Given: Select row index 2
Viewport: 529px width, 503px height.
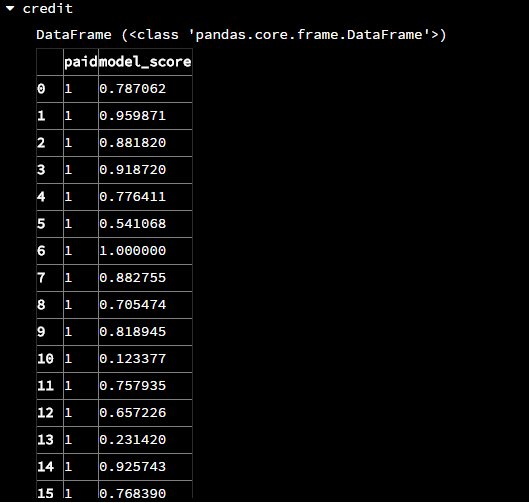Looking at the screenshot, I should click(41, 143).
